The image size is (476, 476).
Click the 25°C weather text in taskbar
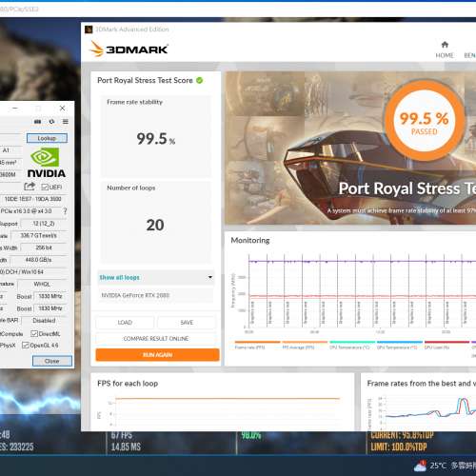tap(438, 466)
